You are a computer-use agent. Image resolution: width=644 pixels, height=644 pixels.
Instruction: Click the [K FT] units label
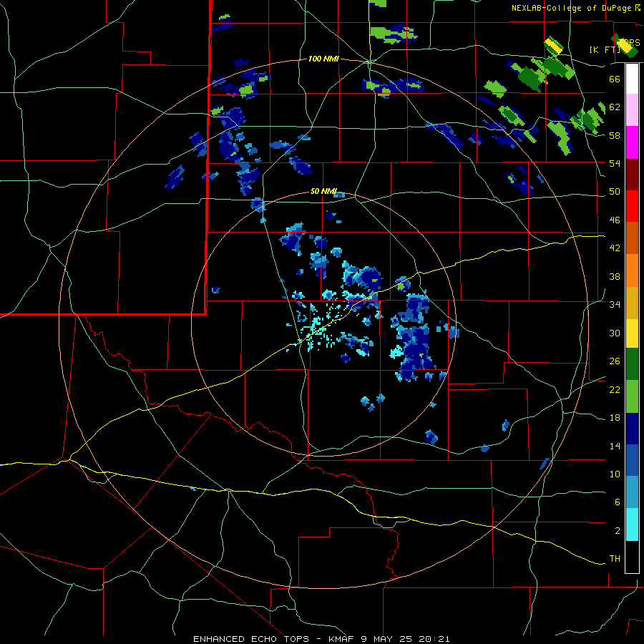(605, 49)
